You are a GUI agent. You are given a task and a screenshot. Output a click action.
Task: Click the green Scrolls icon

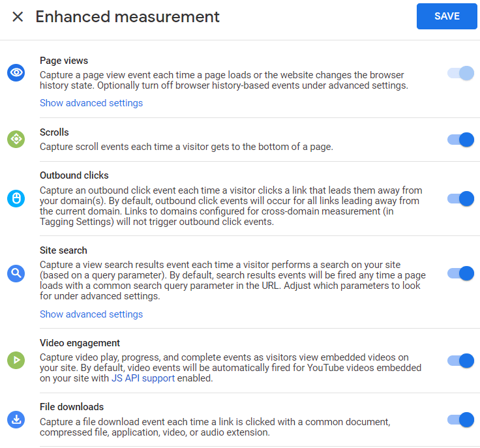(x=16, y=140)
